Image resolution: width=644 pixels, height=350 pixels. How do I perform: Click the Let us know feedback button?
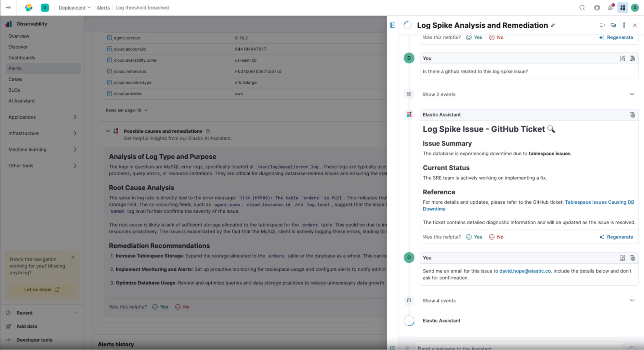click(42, 289)
